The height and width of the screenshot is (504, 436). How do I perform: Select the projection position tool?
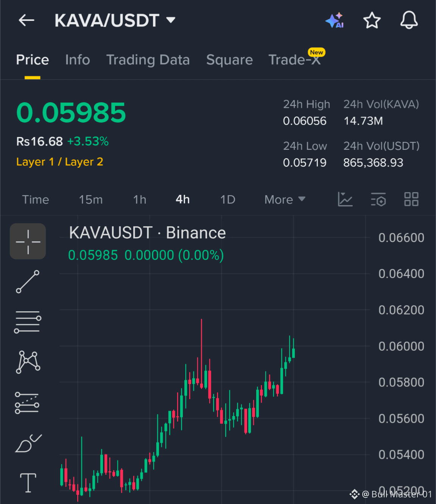click(x=27, y=403)
